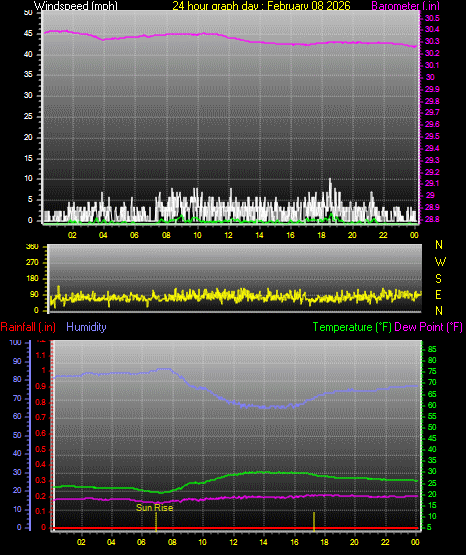Click the 'W' compass label beside wind direction graph
Image resolution: width=466 pixels, height=555 pixels.
(440, 262)
